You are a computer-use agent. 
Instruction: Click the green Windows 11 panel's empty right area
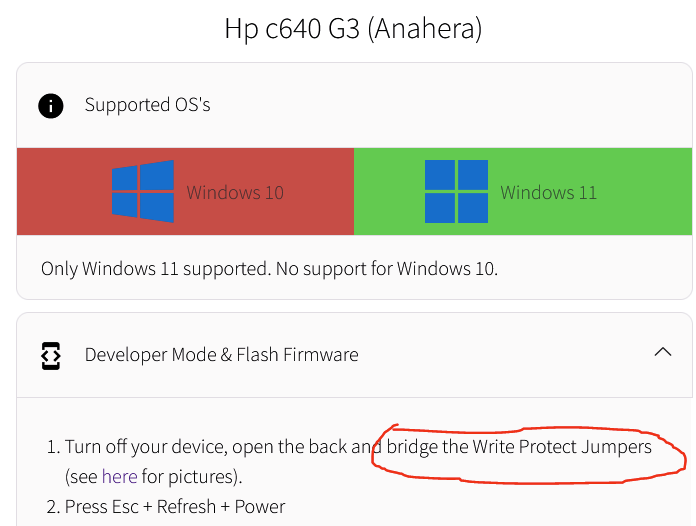(646, 191)
